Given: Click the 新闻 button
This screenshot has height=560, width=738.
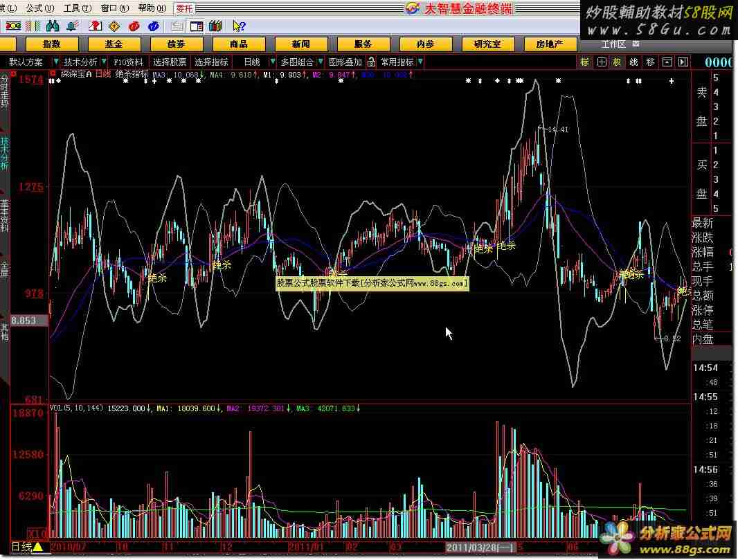Looking at the screenshot, I should 300,44.
